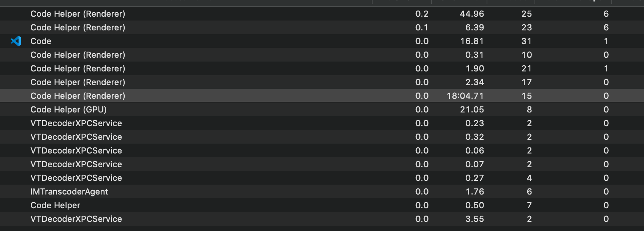644x231 pixels.
Task: Select the Code Helper process row
Action: (152, 205)
